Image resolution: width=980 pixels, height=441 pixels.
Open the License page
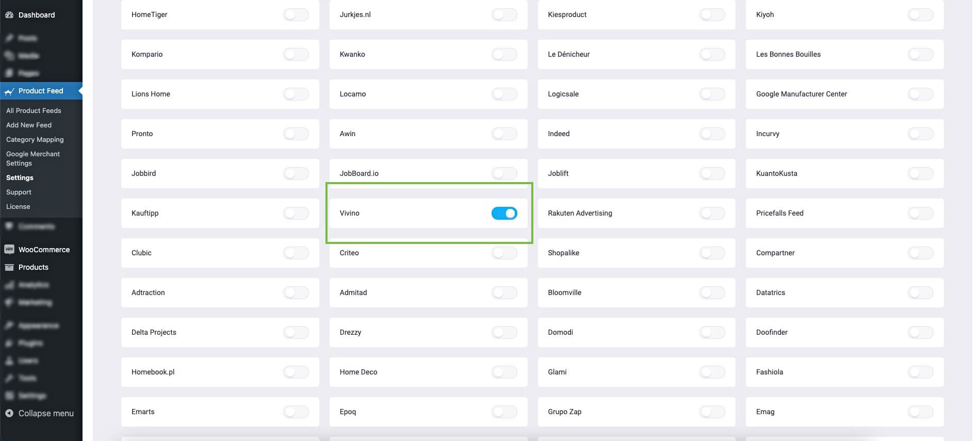(18, 206)
